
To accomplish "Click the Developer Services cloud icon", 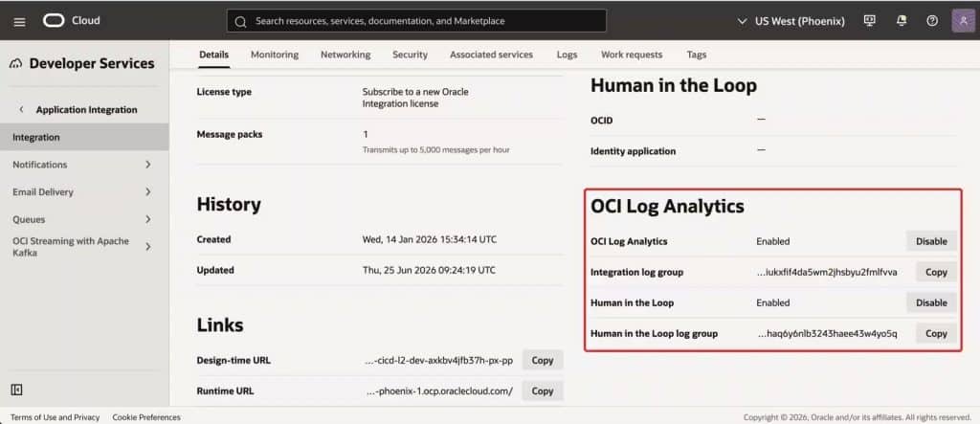I will pyautogui.click(x=16, y=64).
